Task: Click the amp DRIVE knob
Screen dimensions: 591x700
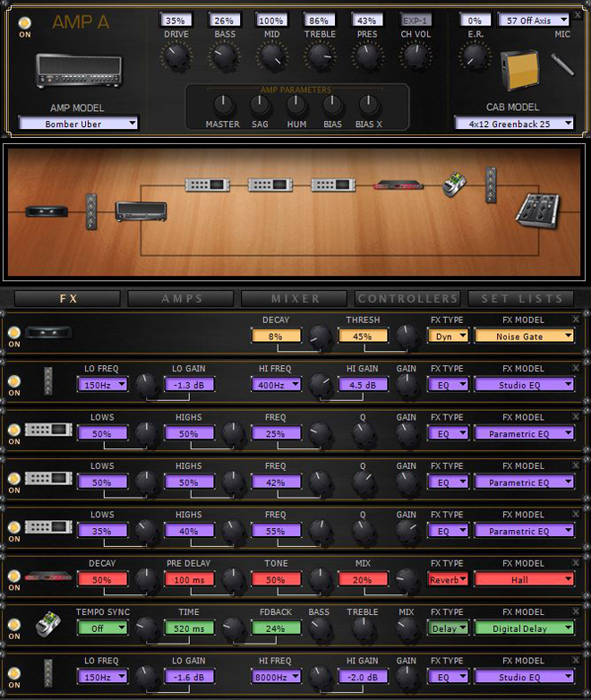Action: click(176, 56)
